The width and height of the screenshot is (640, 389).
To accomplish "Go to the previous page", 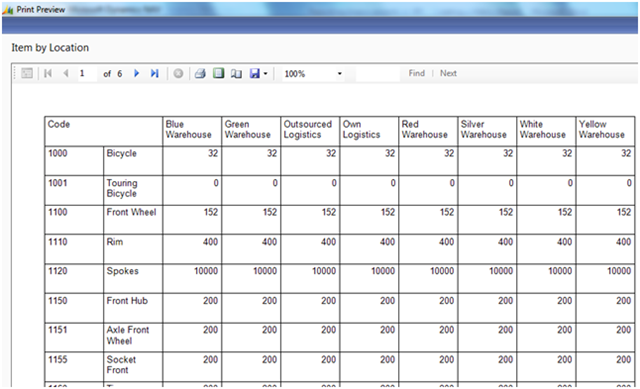I will click(66, 73).
